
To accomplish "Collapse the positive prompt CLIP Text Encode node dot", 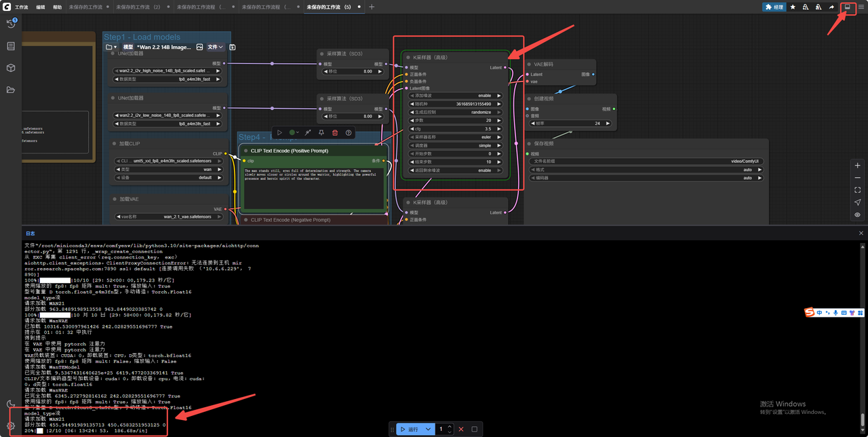I will [245, 151].
